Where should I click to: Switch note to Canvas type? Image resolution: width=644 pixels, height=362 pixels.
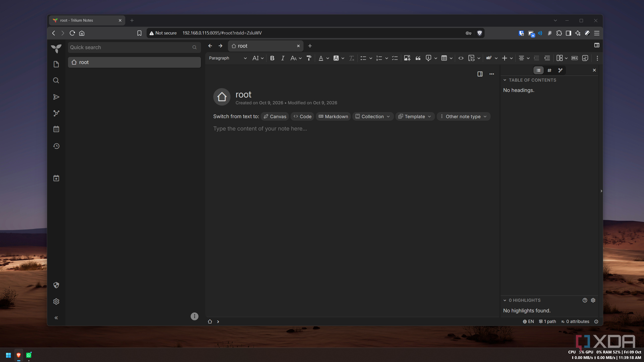[275, 116]
